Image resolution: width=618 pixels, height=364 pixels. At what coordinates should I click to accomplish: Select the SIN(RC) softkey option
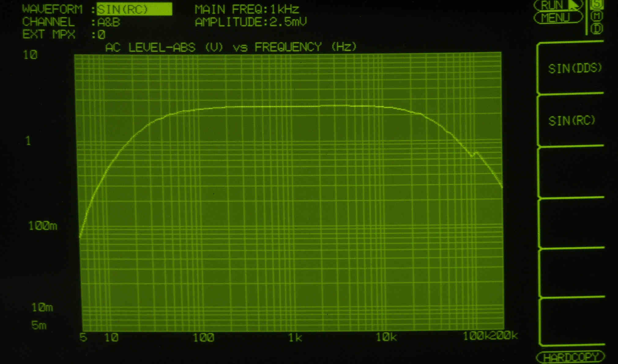571,121
